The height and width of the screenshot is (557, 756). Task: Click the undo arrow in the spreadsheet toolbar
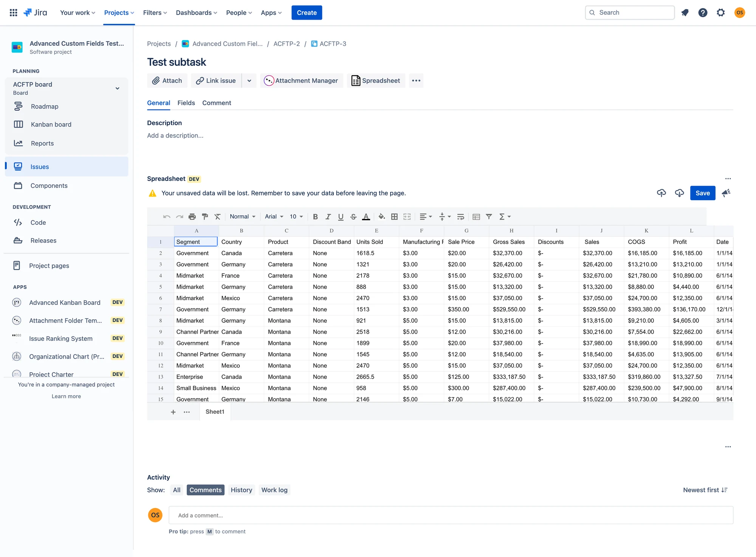167,217
